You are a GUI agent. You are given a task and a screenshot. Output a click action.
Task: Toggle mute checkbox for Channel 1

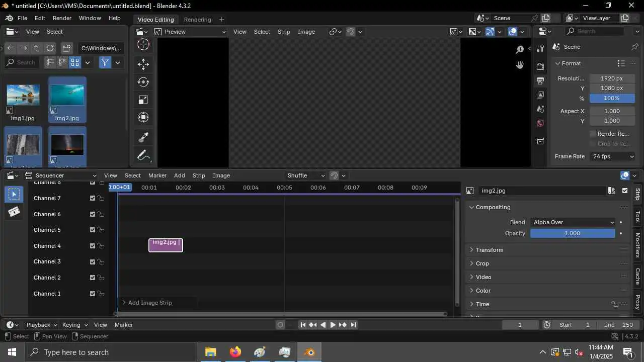pos(93,294)
